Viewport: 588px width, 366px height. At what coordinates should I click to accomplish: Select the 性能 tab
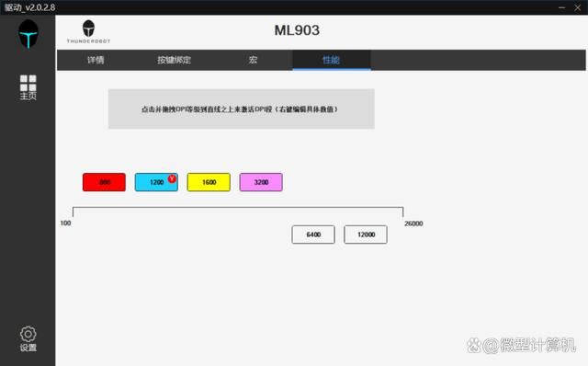(x=332, y=60)
